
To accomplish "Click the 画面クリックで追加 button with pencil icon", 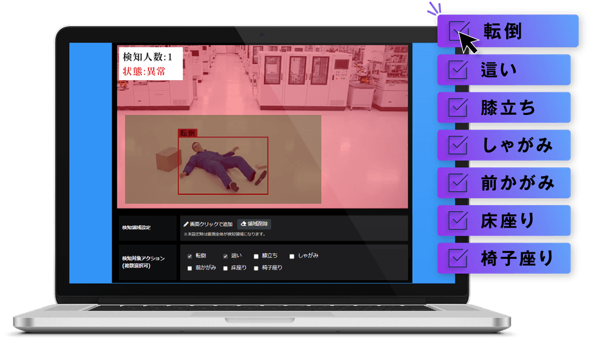I will click(208, 224).
